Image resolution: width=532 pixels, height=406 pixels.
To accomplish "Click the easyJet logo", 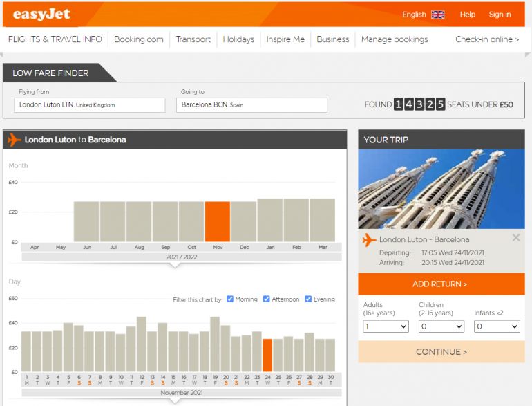I will pyautogui.click(x=41, y=14).
